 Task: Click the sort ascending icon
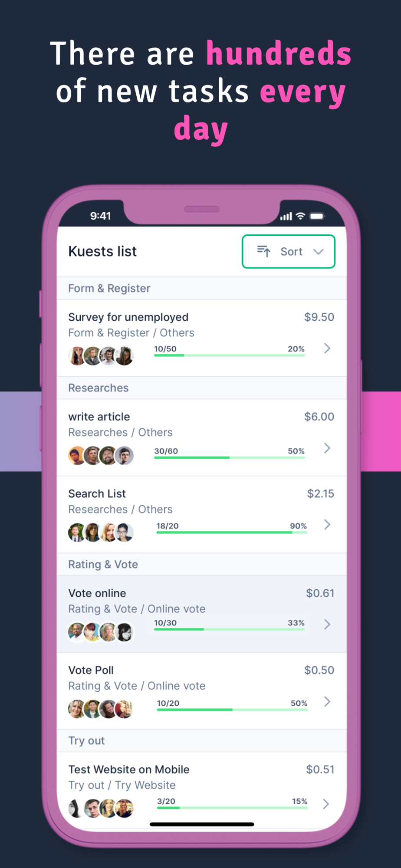(264, 251)
